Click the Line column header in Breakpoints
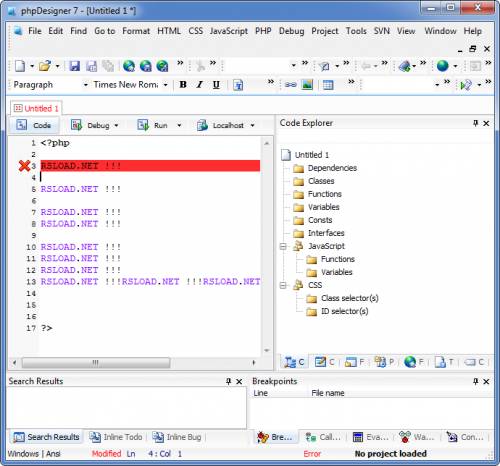This screenshot has height=466, width=500. point(260,393)
